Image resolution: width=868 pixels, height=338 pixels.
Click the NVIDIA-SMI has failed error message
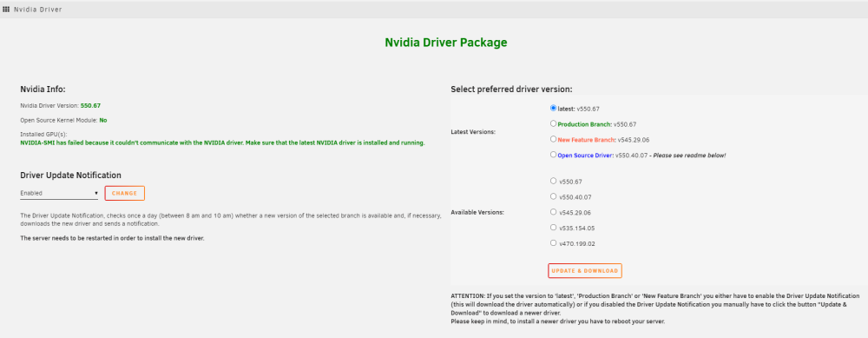coord(222,143)
